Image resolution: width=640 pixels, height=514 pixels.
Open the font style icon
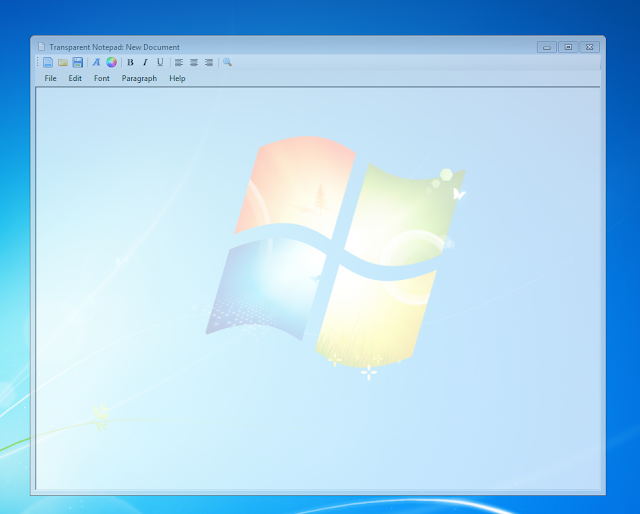click(x=96, y=62)
